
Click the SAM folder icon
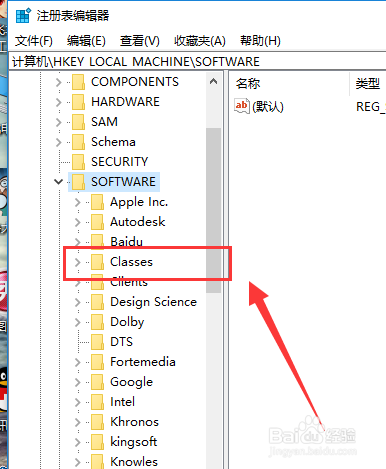click(x=78, y=122)
